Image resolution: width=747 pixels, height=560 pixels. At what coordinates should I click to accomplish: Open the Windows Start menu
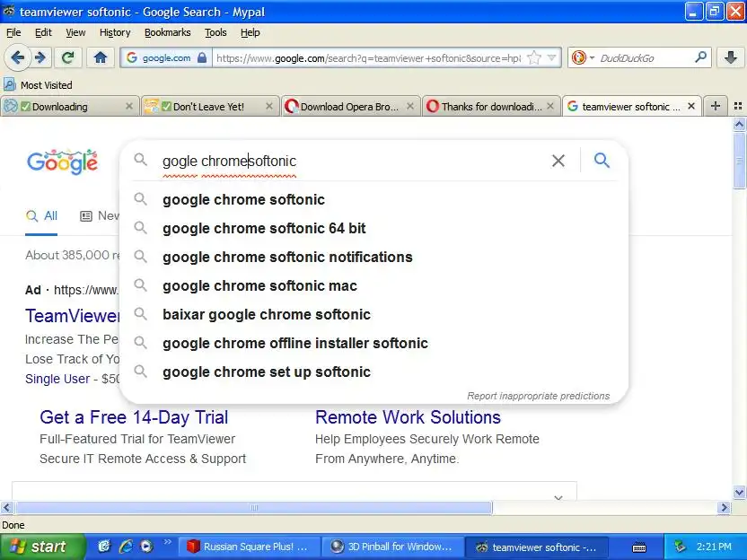coord(42,547)
